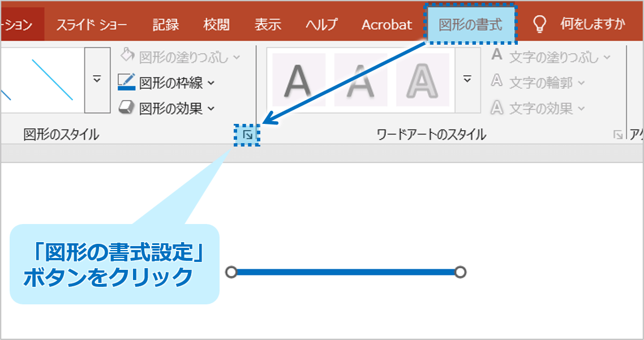This screenshot has height=340, width=644.
Task: Expand the WordArt styles gallery more button
Action: [467, 80]
